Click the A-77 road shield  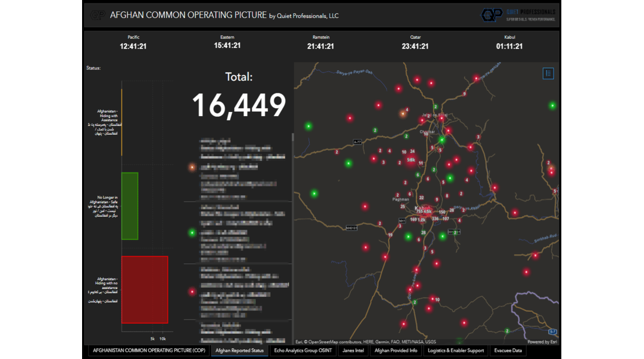tap(357, 142)
